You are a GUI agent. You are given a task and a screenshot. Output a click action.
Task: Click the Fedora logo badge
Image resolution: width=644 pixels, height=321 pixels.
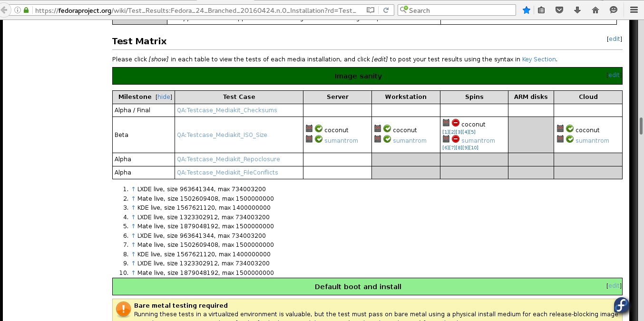tap(621, 305)
